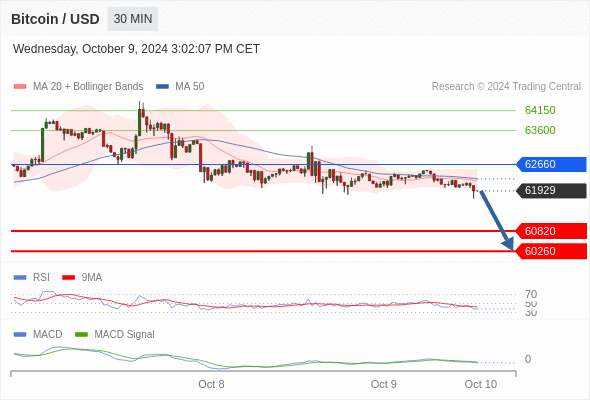Click the 30 MIN timeframe badge
This screenshot has height=400, width=590.
133,19
